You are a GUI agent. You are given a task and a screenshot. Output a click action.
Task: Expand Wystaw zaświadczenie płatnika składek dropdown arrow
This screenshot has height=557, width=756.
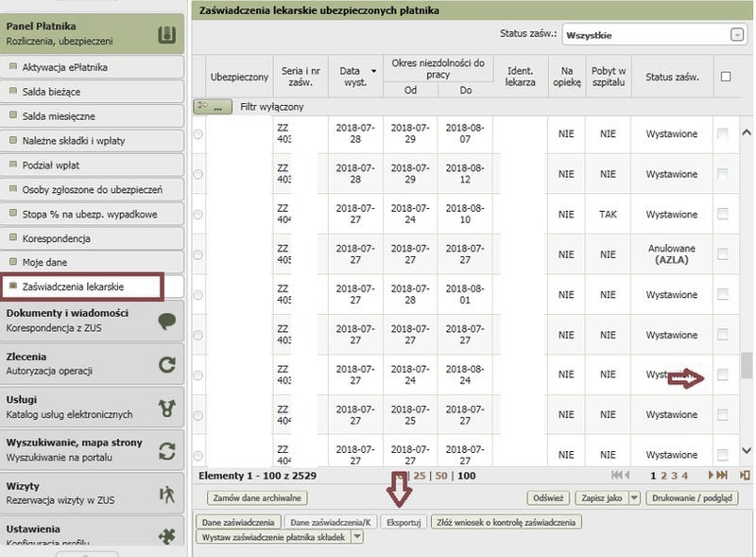(x=357, y=537)
